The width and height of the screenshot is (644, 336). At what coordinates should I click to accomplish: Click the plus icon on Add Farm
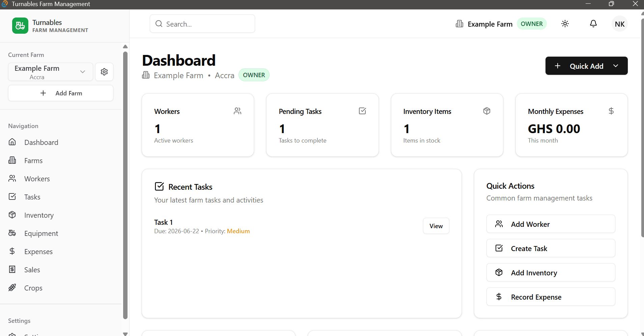[43, 93]
